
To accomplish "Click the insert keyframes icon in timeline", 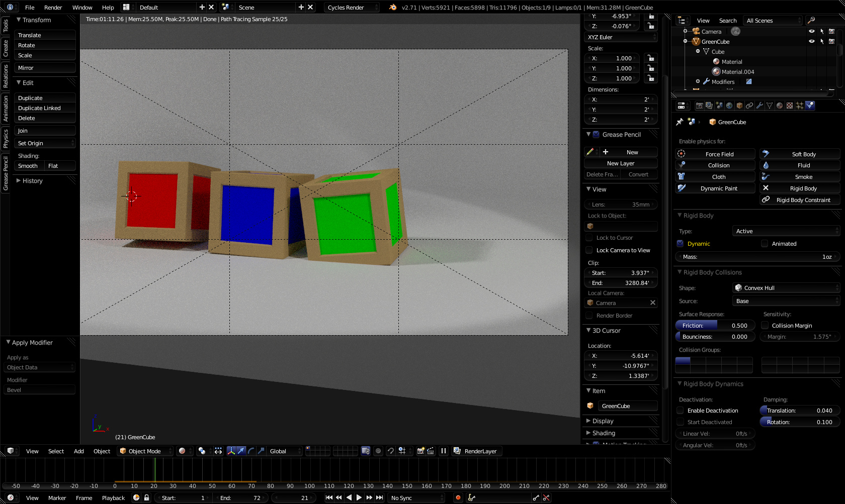I will (x=536, y=497).
